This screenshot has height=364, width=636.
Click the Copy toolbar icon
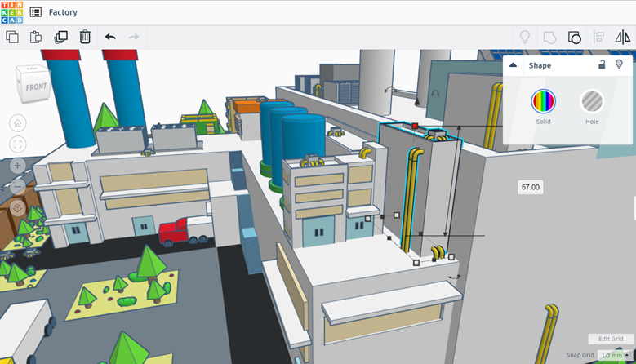point(12,37)
